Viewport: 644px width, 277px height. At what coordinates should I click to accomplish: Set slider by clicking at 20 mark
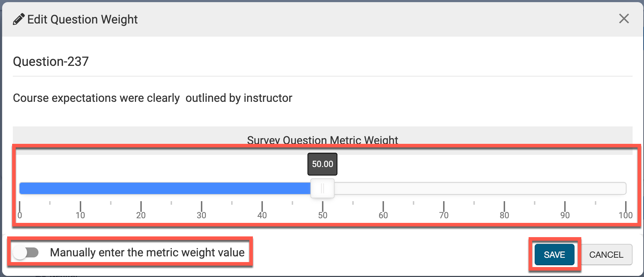point(141,188)
